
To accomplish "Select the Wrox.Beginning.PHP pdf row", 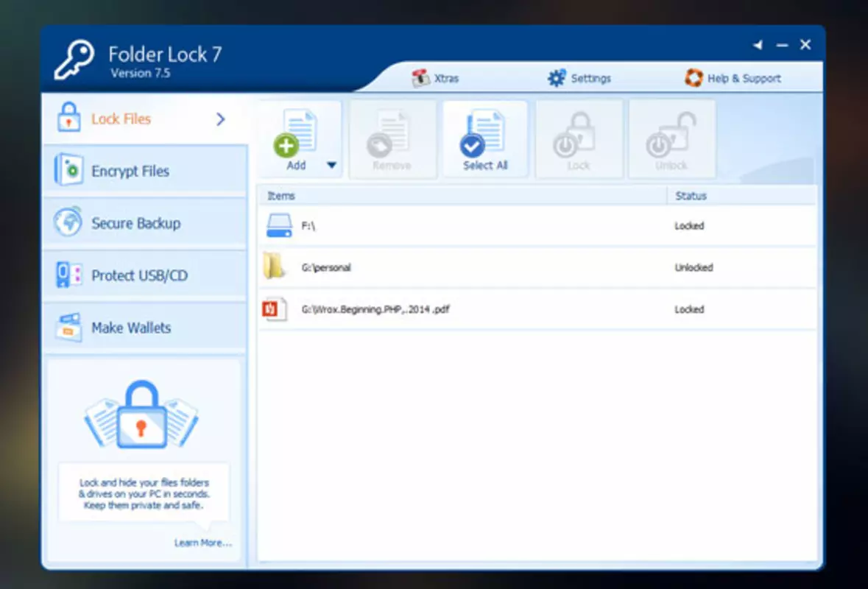I will point(537,309).
